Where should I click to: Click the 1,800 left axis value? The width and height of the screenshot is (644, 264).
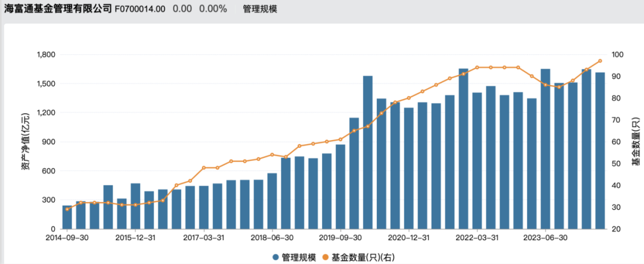[x=46, y=55]
